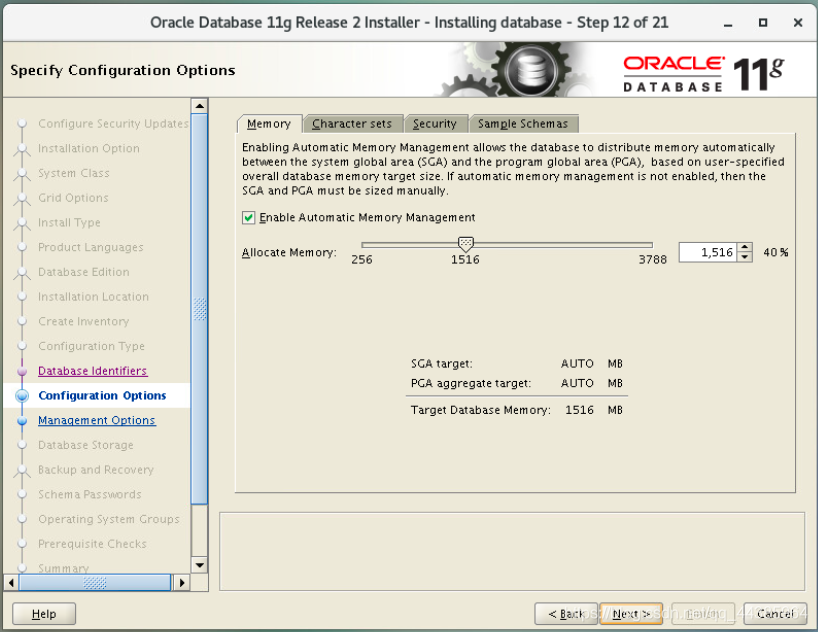The image size is (818, 632).
Task: Decrease memory with spinner down arrow
Action: pyautogui.click(x=745, y=257)
